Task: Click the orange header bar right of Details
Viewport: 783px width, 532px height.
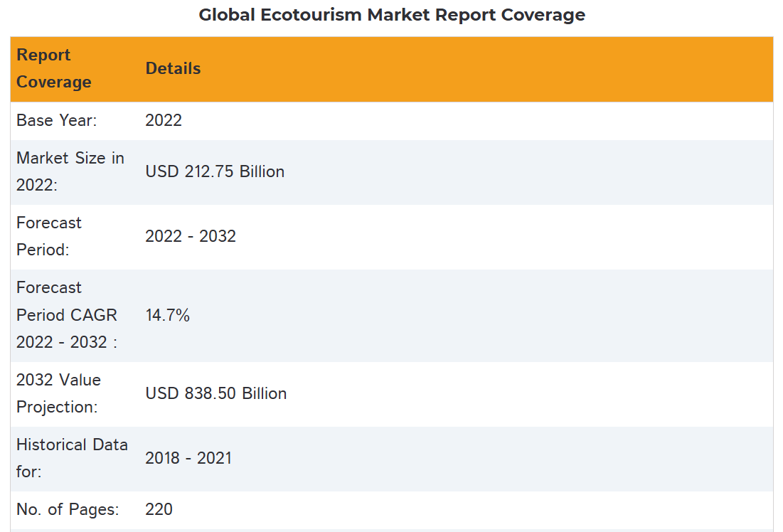Action: pos(498,69)
